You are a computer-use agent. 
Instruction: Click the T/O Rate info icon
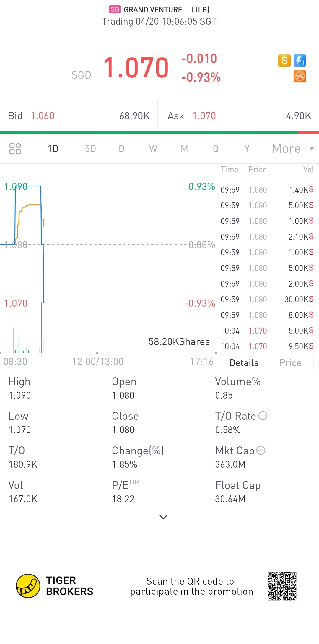(263, 416)
